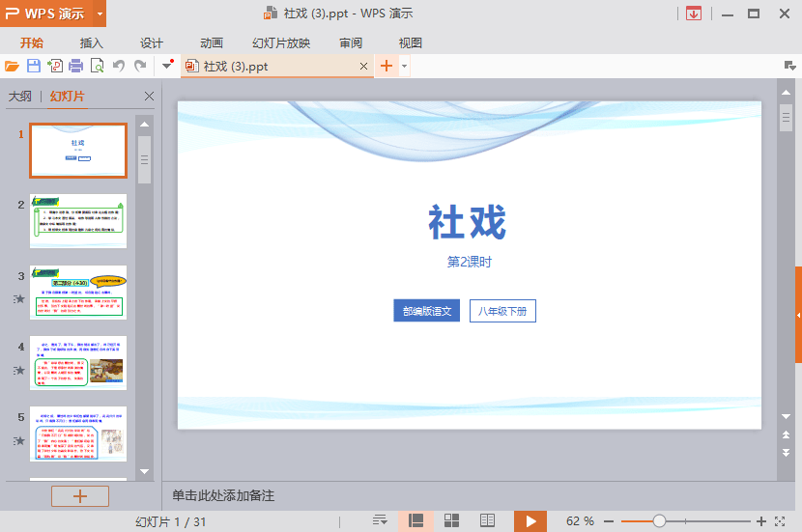Toggle the notes panel icon in status bar
The height and width of the screenshot is (532, 802).
pos(381,520)
